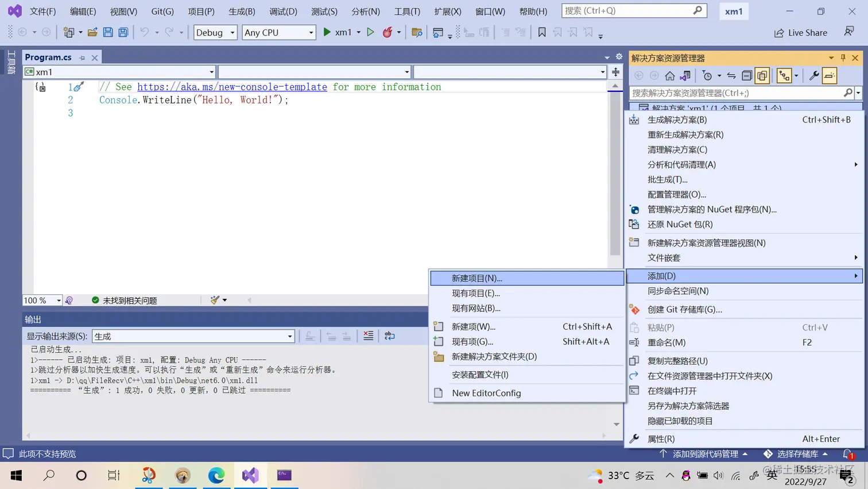
Task: Click the Output panel horizontal scrollbar
Action: click(x=316, y=436)
